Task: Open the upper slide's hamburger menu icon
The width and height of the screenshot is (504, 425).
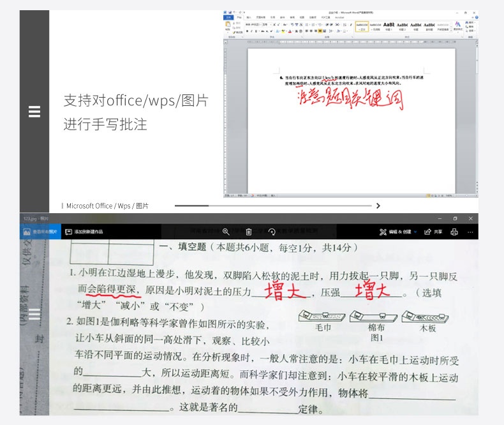Action: [x=34, y=112]
